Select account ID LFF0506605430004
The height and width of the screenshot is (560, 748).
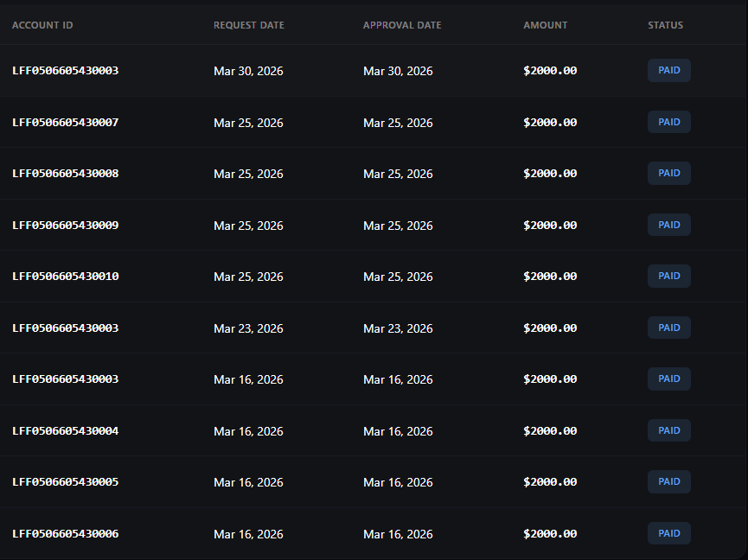(66, 431)
